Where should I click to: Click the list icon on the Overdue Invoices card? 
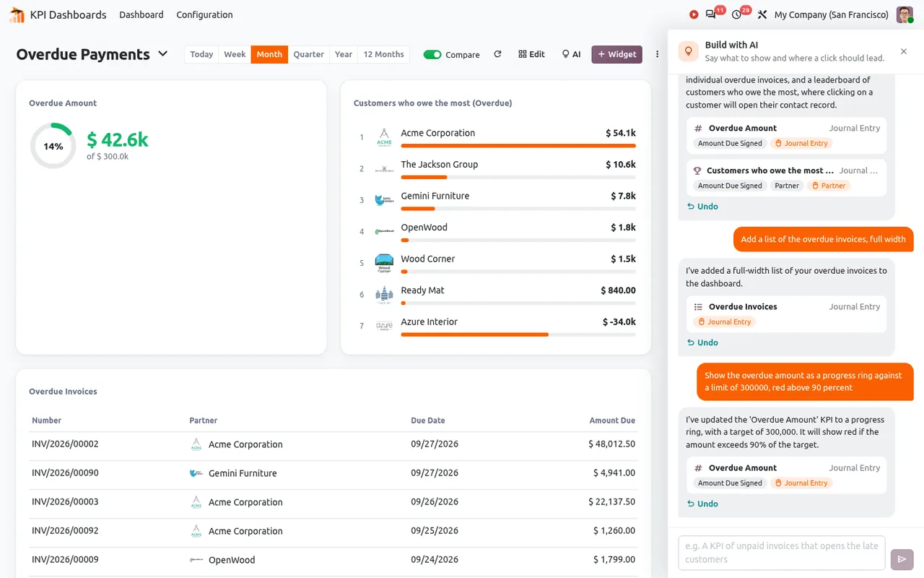pos(698,306)
